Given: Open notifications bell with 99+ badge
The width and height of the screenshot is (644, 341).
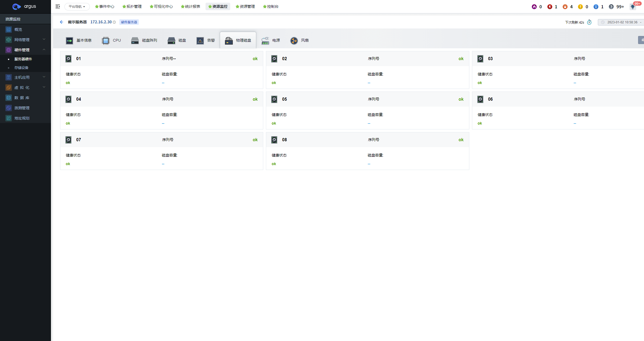Looking at the screenshot, I should coord(633,7).
